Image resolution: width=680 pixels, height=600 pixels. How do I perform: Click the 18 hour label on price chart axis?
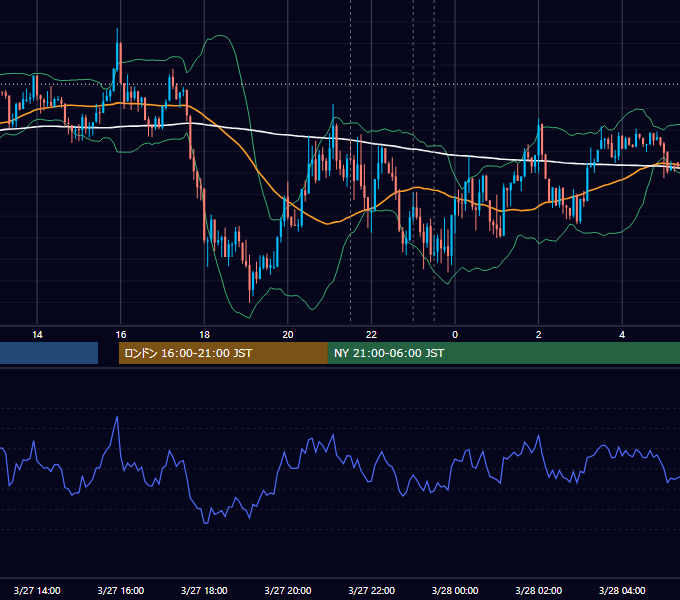coord(204,335)
